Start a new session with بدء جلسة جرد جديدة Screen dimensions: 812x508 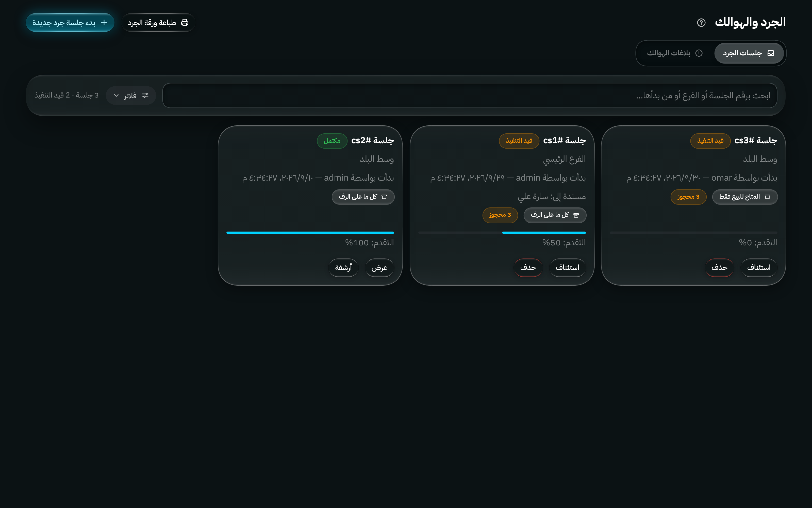70,23
